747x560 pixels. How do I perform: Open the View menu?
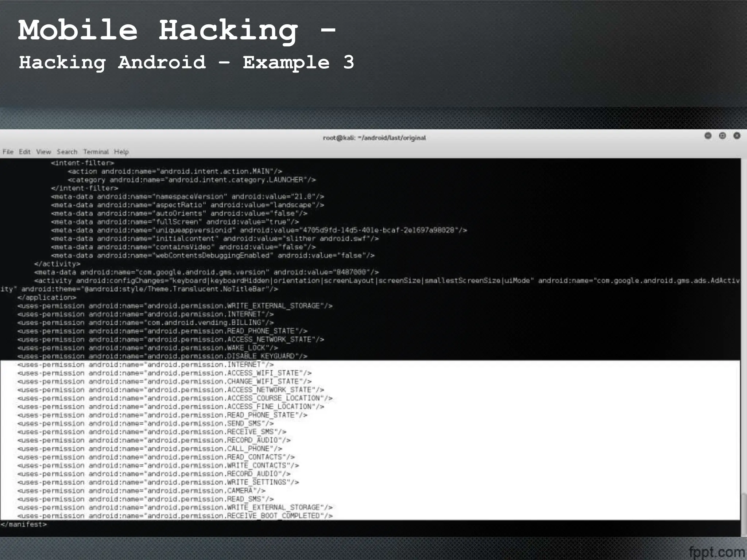coord(43,152)
